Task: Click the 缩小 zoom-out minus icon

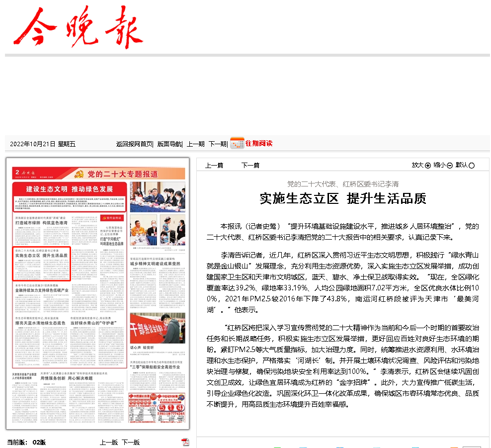Action: click(x=450, y=165)
